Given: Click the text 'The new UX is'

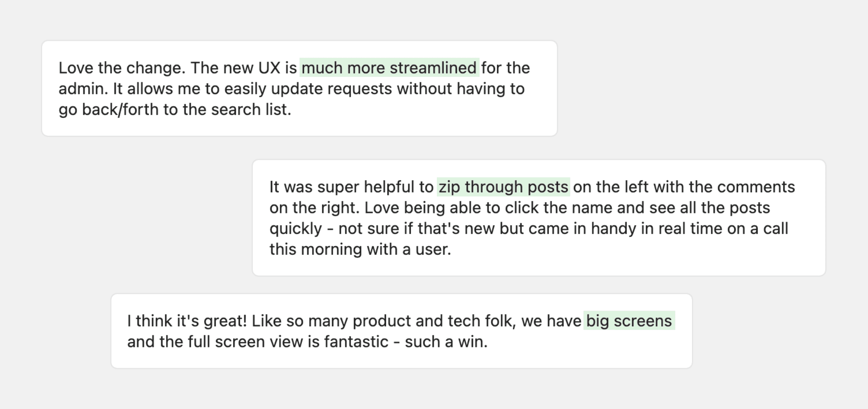Looking at the screenshot, I should (x=243, y=68).
